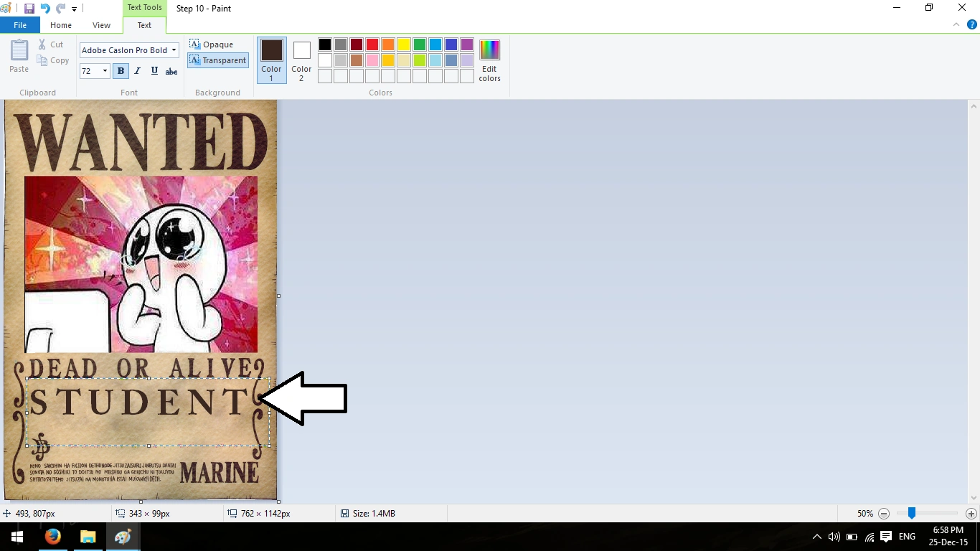This screenshot has height=551, width=980.
Task: Toggle Strikethrough text formatting
Action: click(171, 71)
